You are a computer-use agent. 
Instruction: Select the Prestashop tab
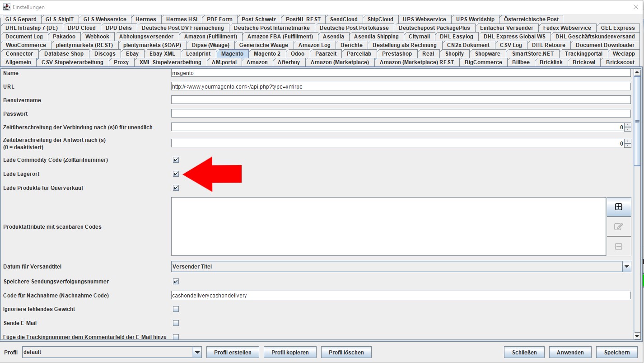(x=397, y=54)
